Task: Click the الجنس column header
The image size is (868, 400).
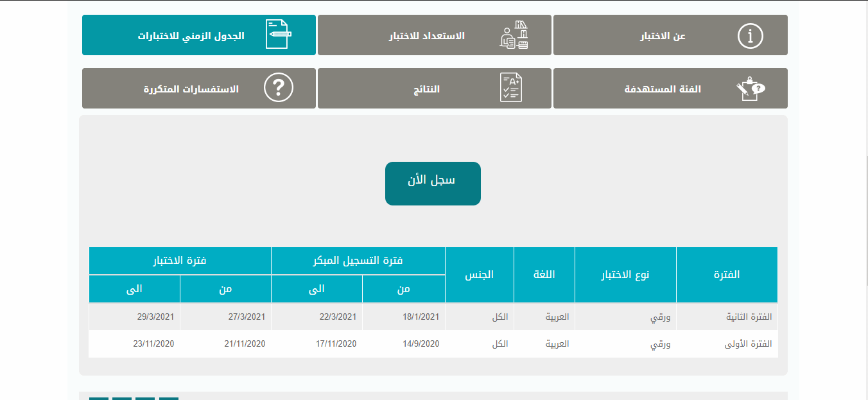Action: click(480, 275)
